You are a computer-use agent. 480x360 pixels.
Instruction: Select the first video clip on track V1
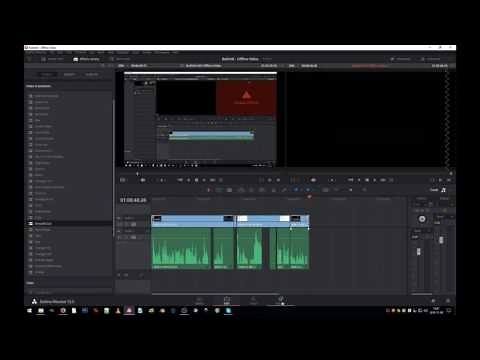coord(193,221)
